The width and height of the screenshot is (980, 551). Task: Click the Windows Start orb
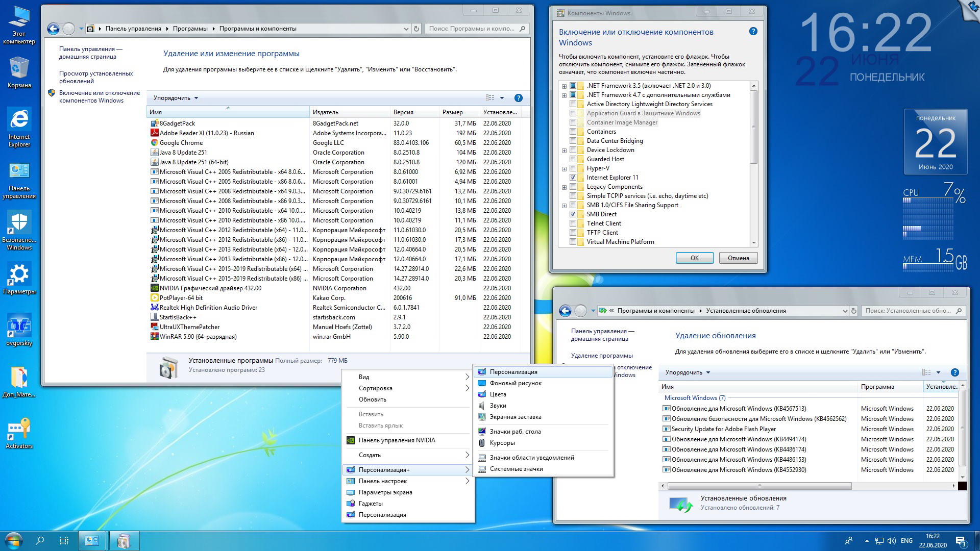tap(14, 541)
